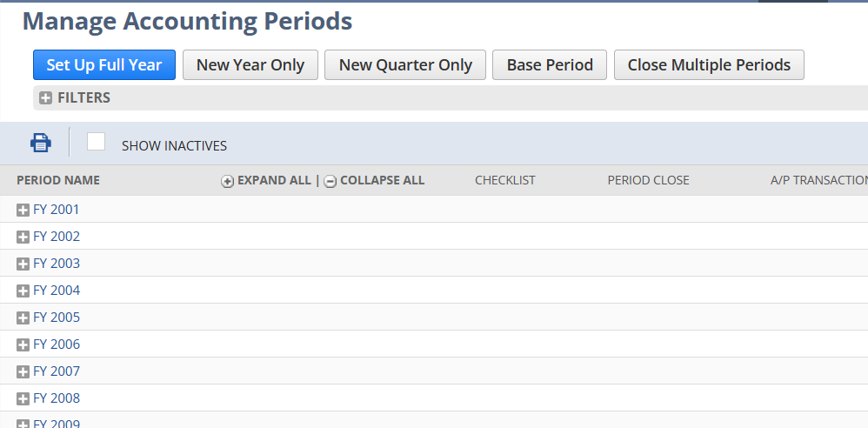The width and height of the screenshot is (868, 428).
Task: Open the FY 2008 period link
Action: [x=57, y=398]
